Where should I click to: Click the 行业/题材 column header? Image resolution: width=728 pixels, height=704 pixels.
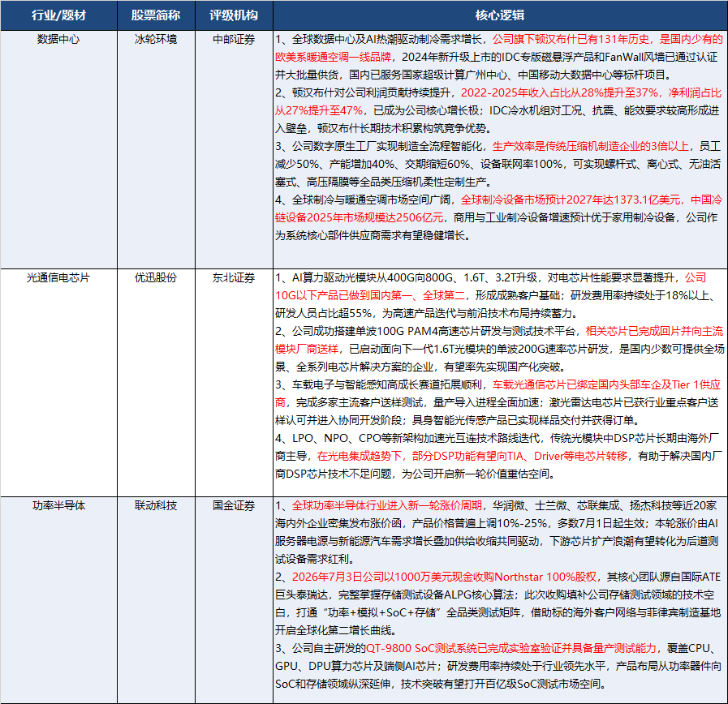point(58,15)
